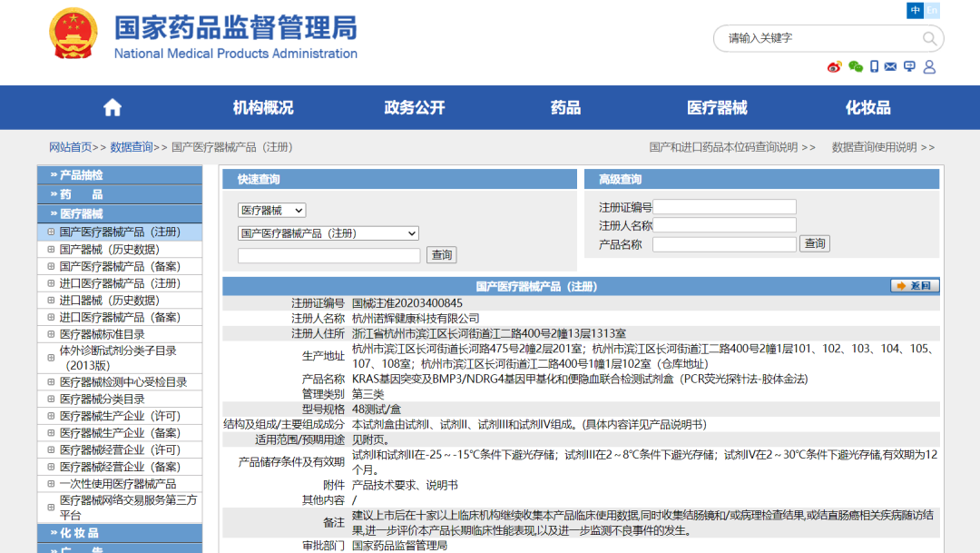
Task: Select the 中 language toggle
Action: (916, 10)
